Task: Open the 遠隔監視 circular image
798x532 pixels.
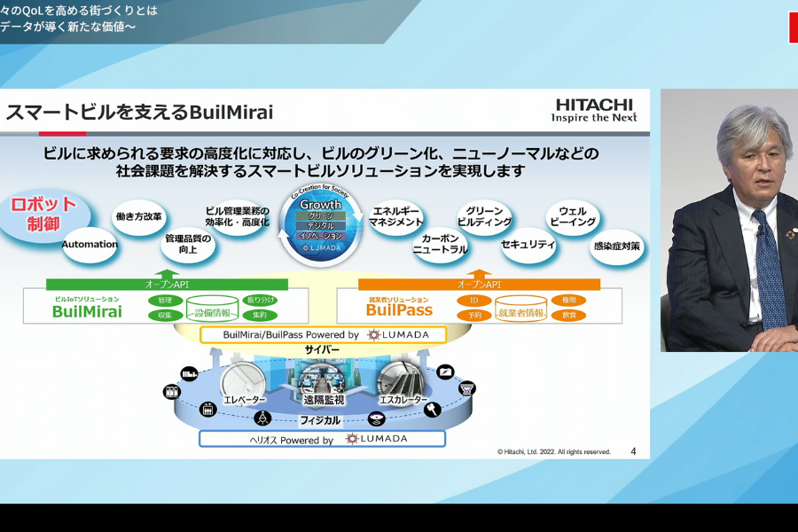Action: (323, 383)
